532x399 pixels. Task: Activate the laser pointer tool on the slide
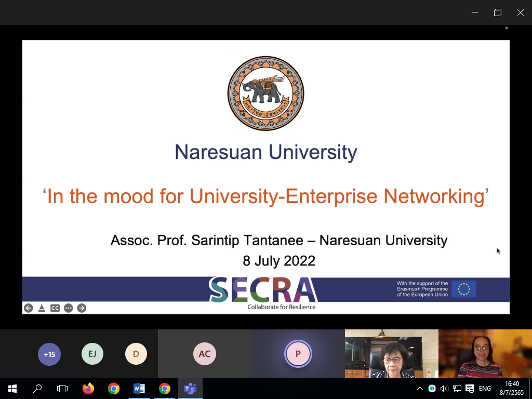42,308
